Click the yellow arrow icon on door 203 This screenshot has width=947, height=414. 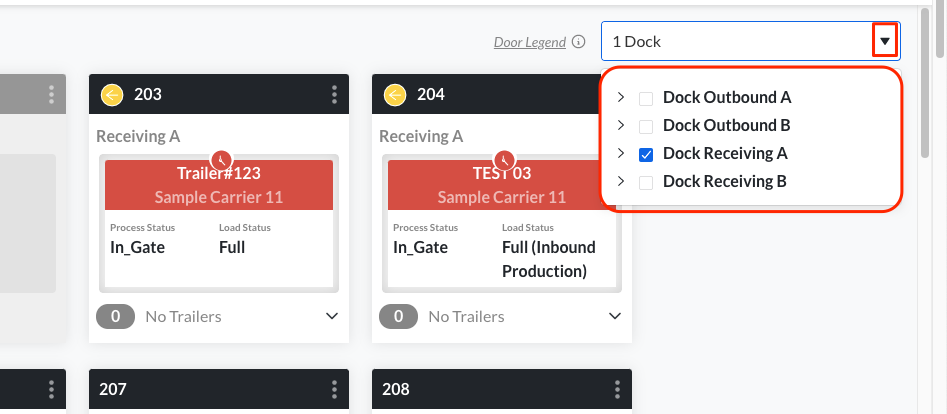tap(112, 95)
